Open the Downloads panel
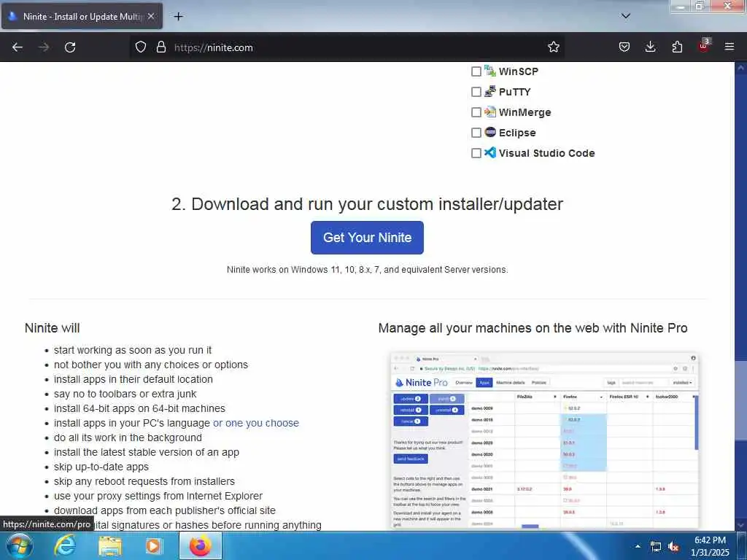 (650, 47)
